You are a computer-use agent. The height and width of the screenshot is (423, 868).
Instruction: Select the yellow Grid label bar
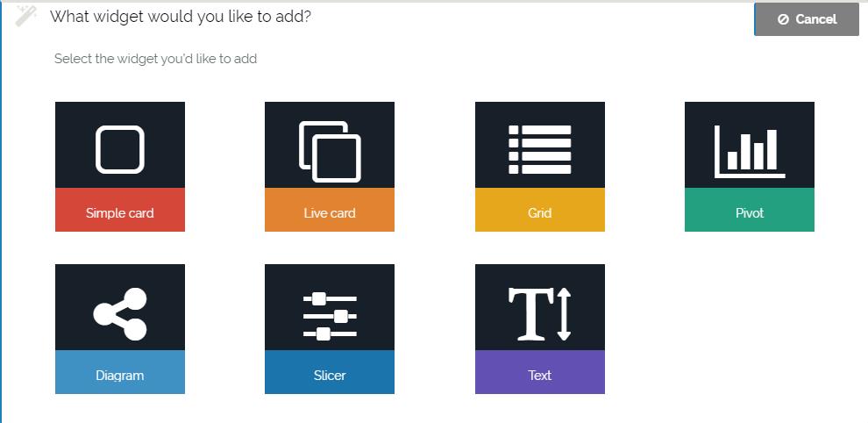[540, 212]
